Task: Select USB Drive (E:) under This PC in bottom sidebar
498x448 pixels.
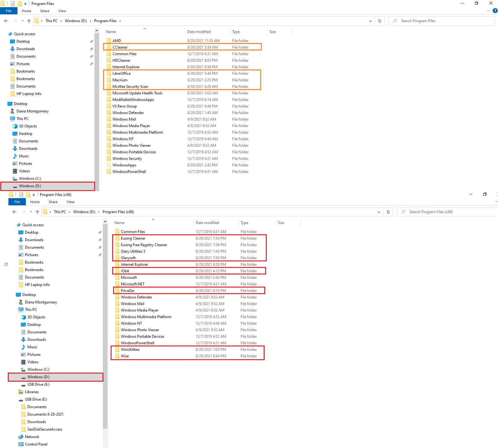Action: (x=38, y=384)
